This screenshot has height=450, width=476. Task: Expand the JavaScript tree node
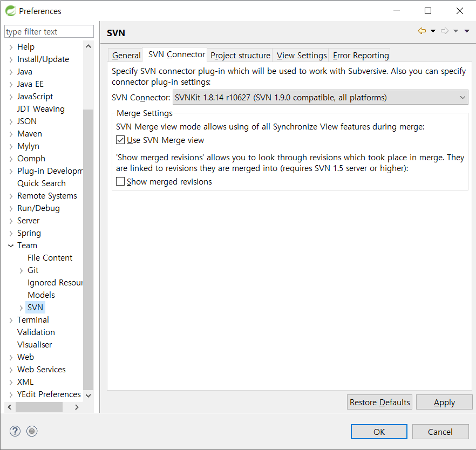coord(11,97)
